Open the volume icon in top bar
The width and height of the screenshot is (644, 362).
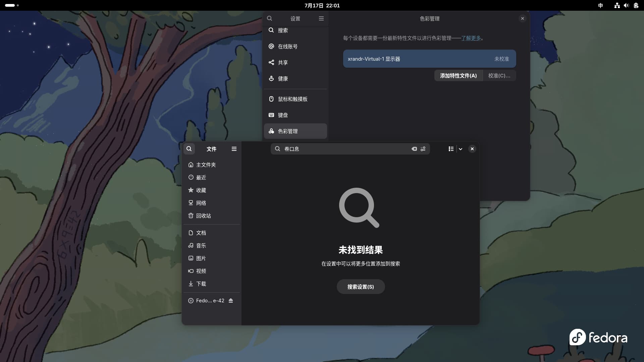(x=626, y=5)
